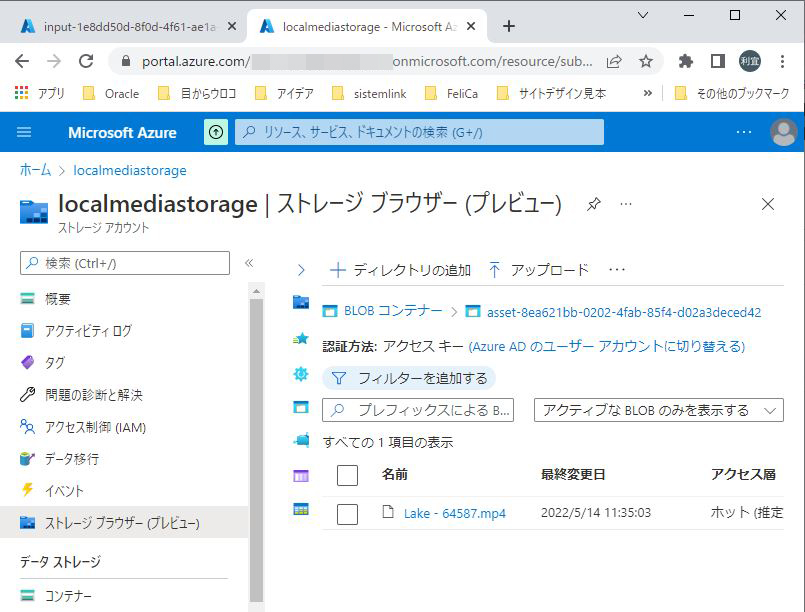Click the browser back arrow
Viewport: 805px width, 612px height.
[22, 62]
